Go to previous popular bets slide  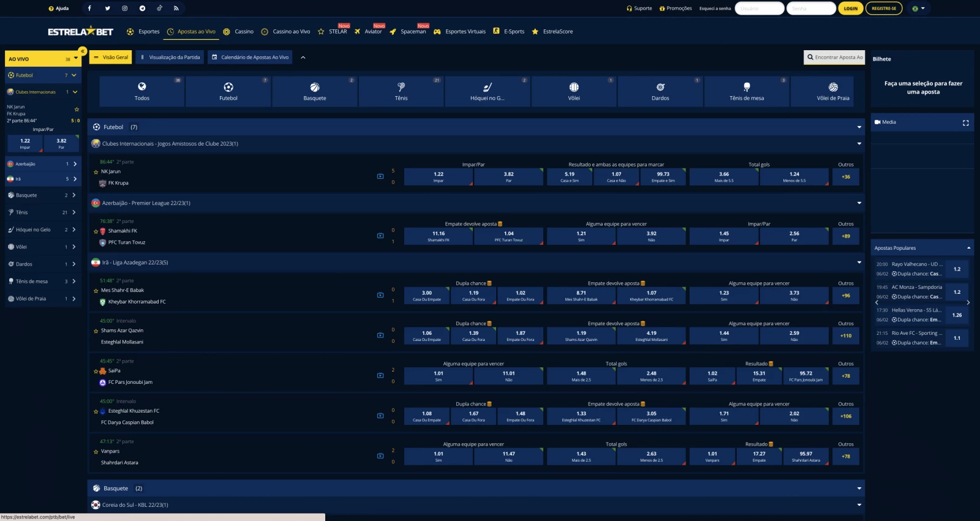point(876,302)
